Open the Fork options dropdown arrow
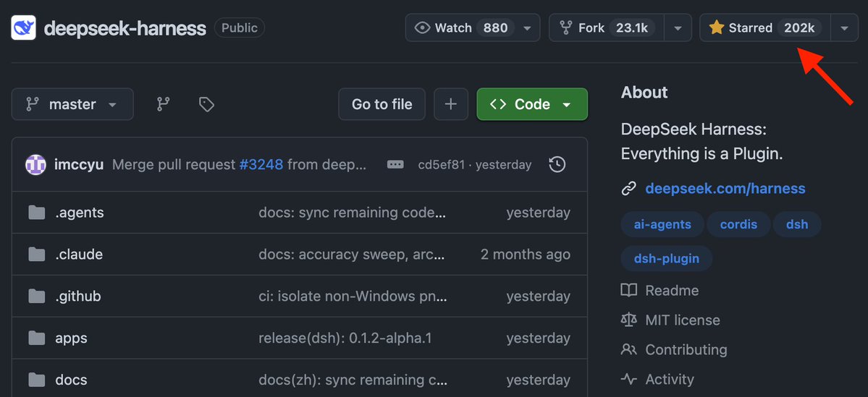Image resolution: width=868 pixels, height=397 pixels. pyautogui.click(x=678, y=27)
